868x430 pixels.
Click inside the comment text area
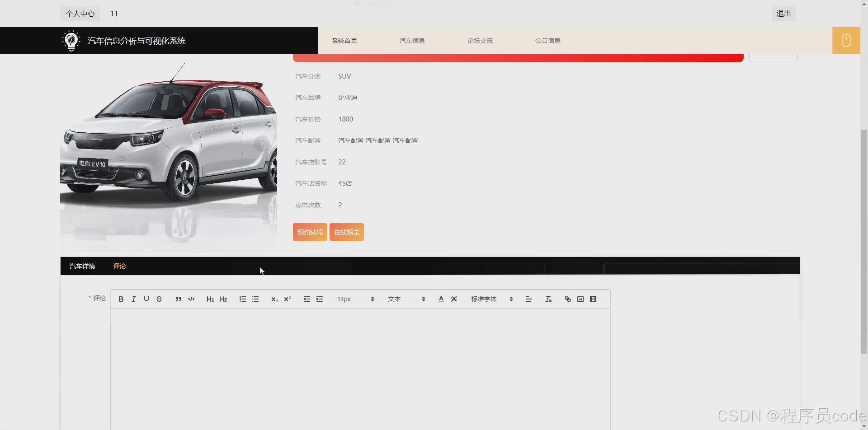[x=360, y=369]
